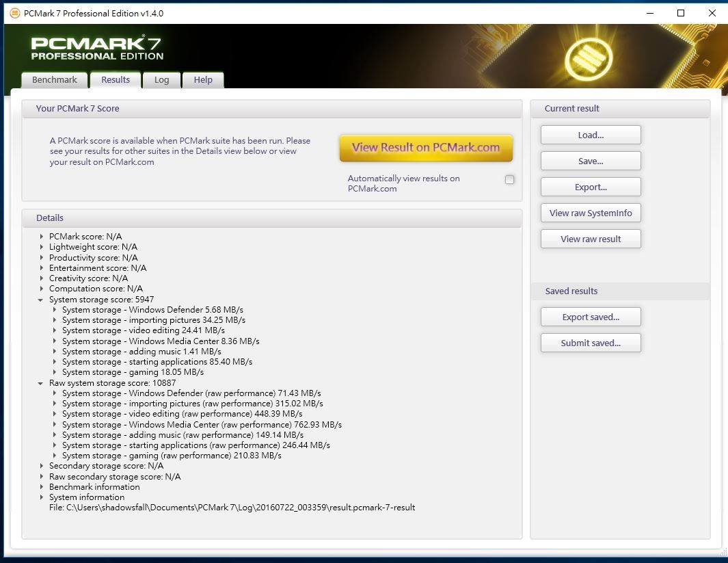Image resolution: width=728 pixels, height=563 pixels.
Task: Select Secondary storage score: N/A text
Action: [107, 466]
